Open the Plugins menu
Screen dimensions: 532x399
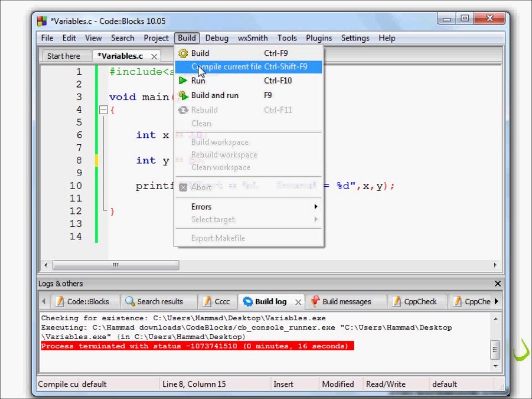[x=319, y=38]
